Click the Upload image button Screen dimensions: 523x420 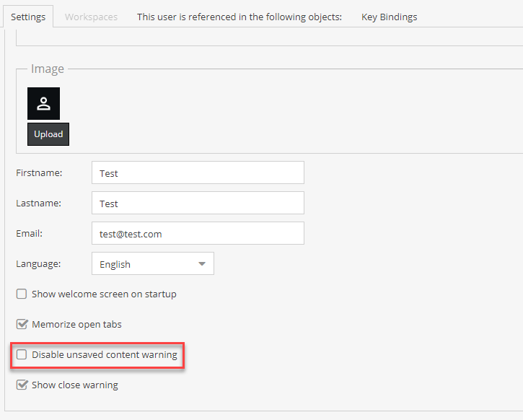pos(48,134)
